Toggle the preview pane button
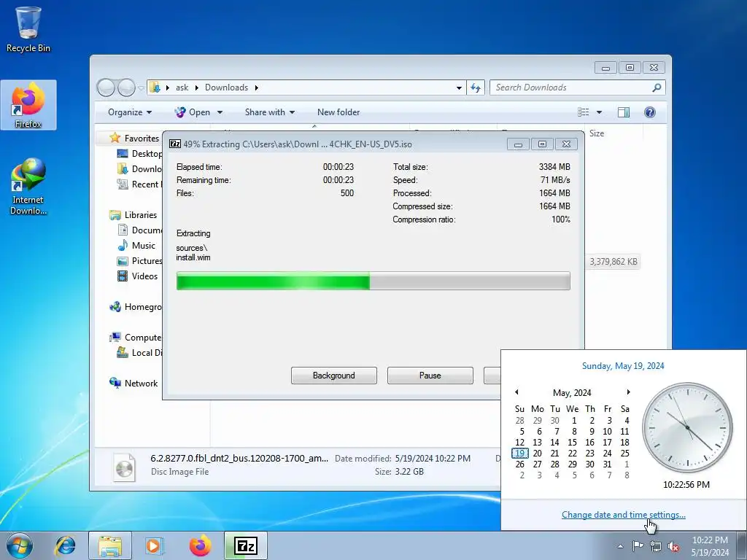This screenshot has width=747, height=560. coord(624,112)
